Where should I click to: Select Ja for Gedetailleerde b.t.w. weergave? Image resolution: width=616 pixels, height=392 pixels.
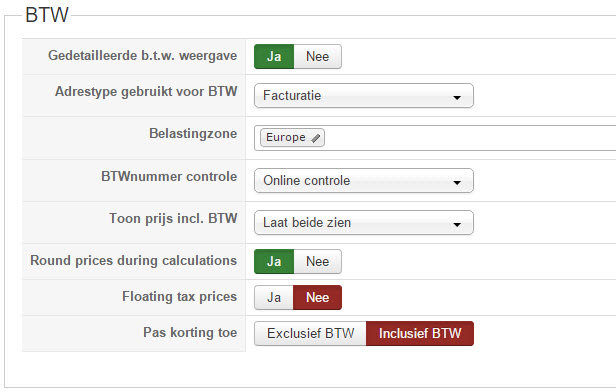pos(274,57)
